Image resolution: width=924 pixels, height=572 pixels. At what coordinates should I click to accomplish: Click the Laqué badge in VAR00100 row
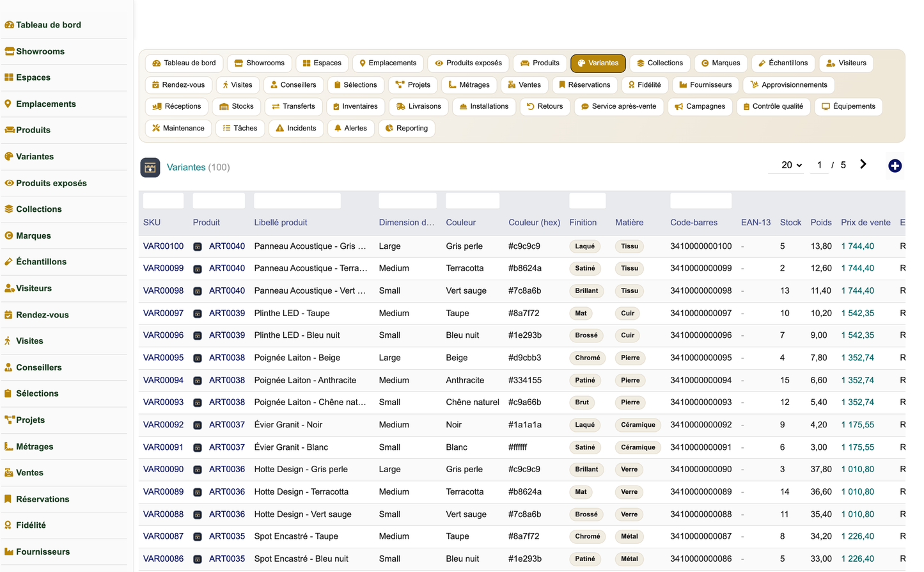click(x=585, y=246)
